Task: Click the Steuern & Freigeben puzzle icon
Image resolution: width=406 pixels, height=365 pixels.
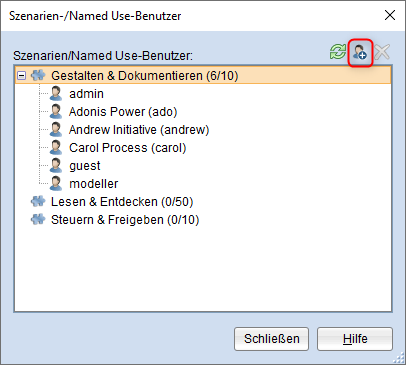Action: pos(38,220)
